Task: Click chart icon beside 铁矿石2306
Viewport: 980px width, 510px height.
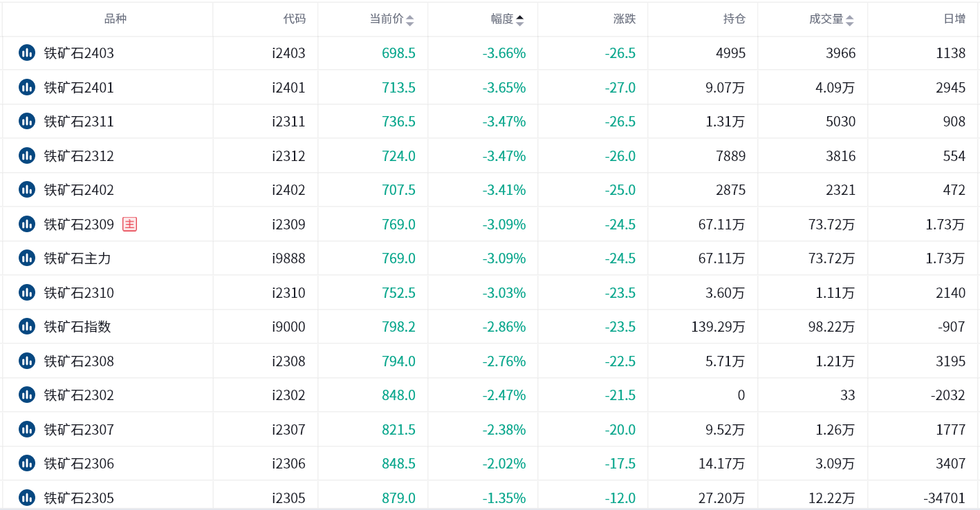Action: coord(27,463)
